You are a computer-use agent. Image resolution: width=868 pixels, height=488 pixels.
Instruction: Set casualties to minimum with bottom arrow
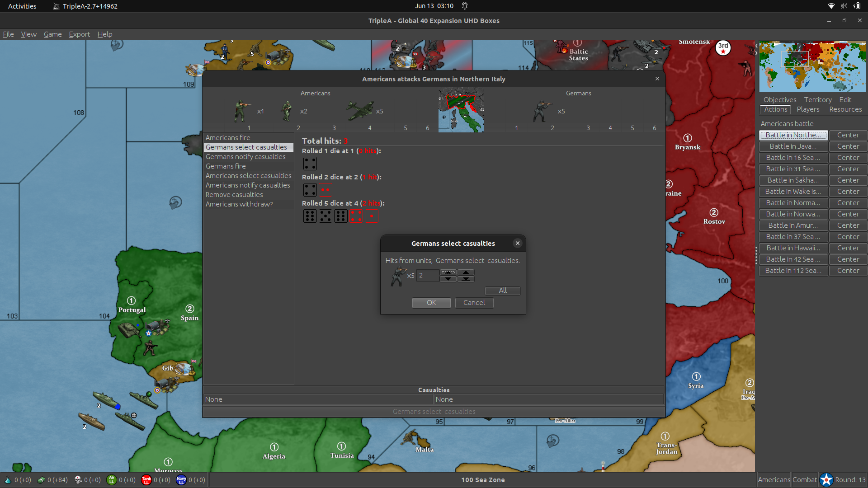tap(466, 279)
